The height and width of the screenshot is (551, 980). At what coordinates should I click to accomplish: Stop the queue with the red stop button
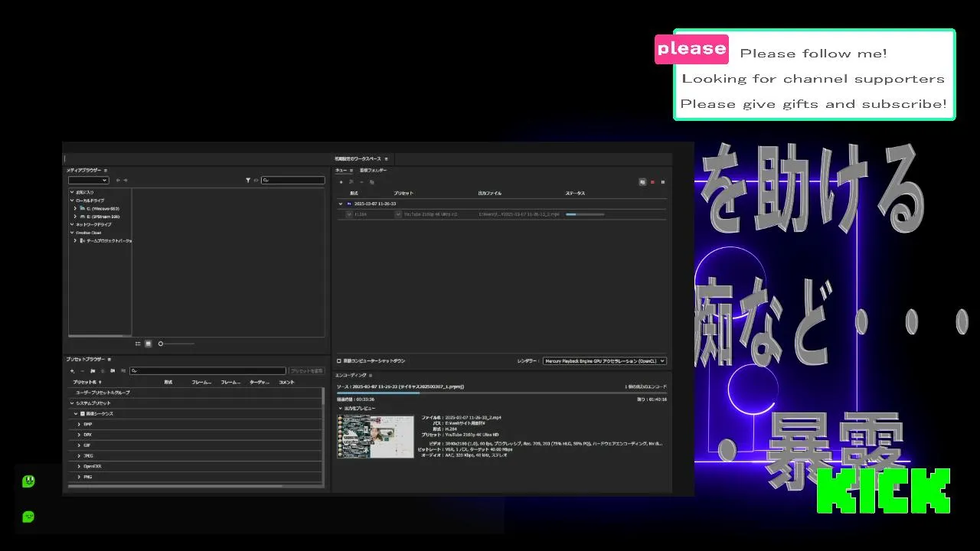(x=652, y=182)
